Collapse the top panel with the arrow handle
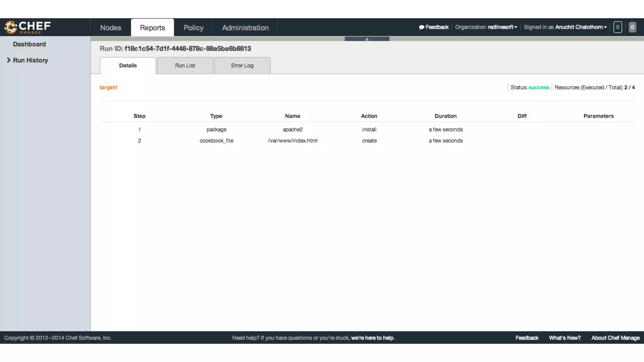The width and height of the screenshot is (644, 362). (x=367, y=39)
